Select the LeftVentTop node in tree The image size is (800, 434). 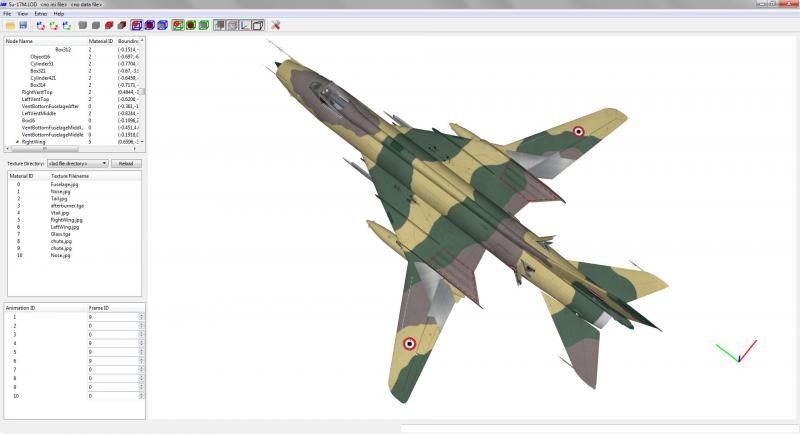click(36, 99)
